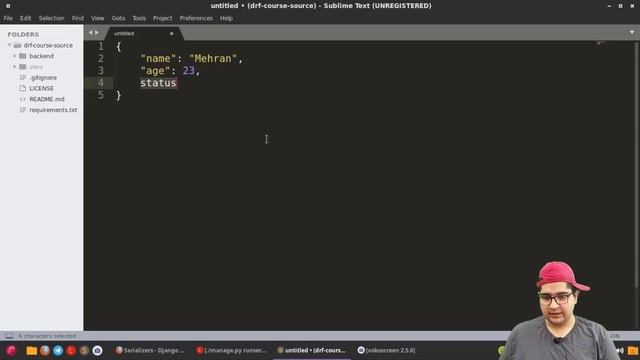Open the Selection menu
Image resolution: width=640 pixels, height=360 pixels.
(x=51, y=18)
